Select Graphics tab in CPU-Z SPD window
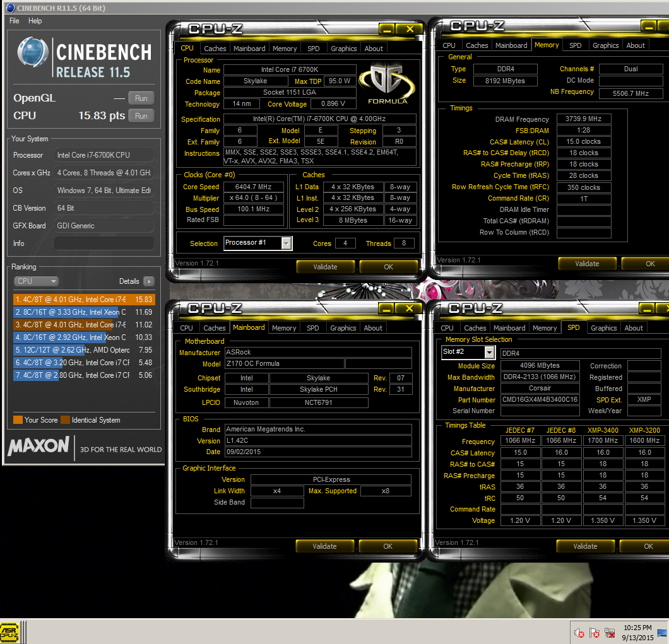 [604, 328]
